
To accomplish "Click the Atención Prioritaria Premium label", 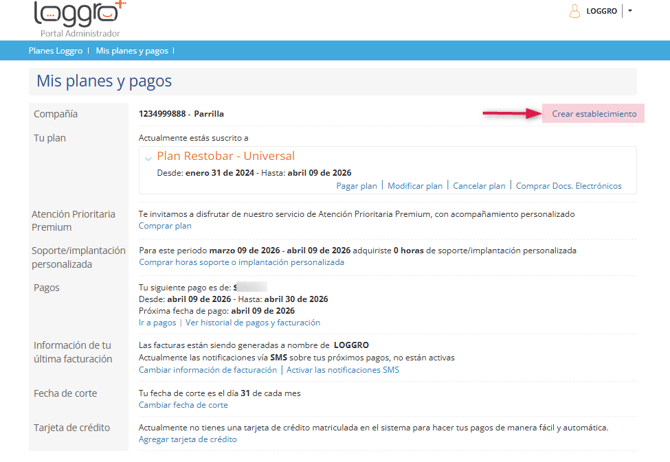I will [73, 221].
